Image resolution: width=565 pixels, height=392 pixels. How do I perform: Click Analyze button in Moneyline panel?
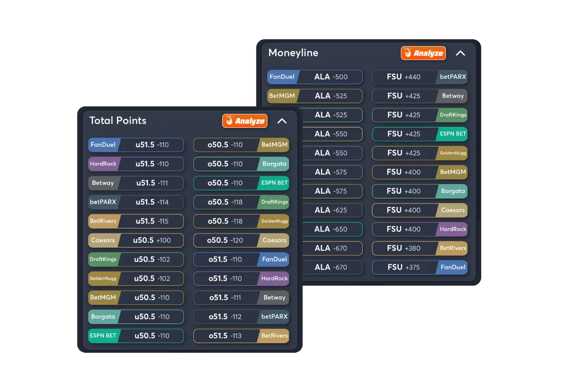tap(423, 53)
